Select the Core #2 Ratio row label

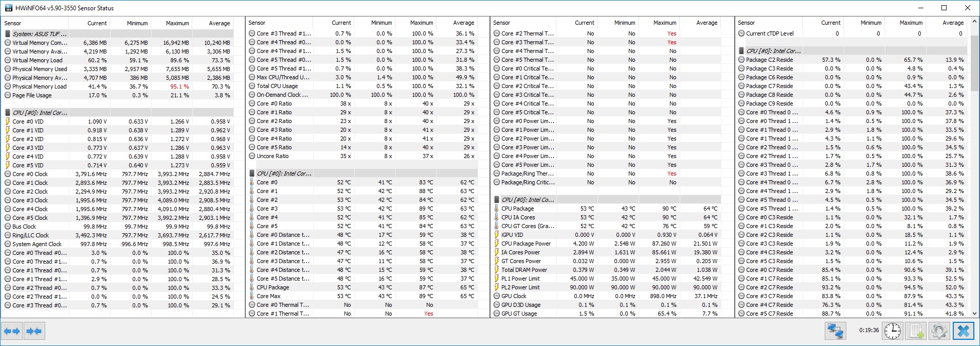click(274, 121)
